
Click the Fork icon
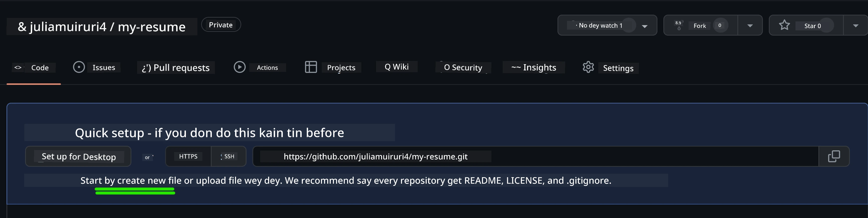point(679,25)
